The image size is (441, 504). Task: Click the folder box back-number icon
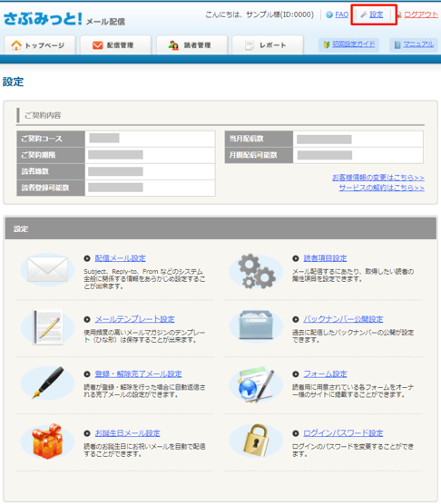(256, 325)
